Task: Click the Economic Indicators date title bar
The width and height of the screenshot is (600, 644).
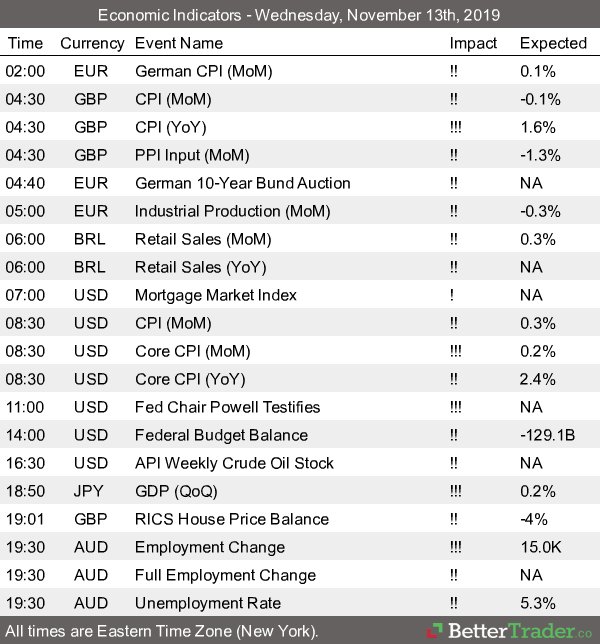Action: pyautogui.click(x=300, y=16)
